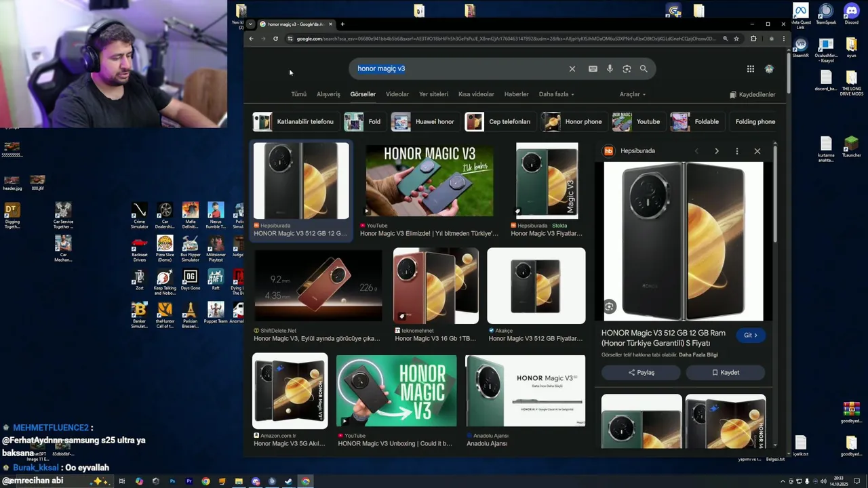Start voice search with the microphone icon
This screenshot has height=488, width=868.
tap(610, 68)
